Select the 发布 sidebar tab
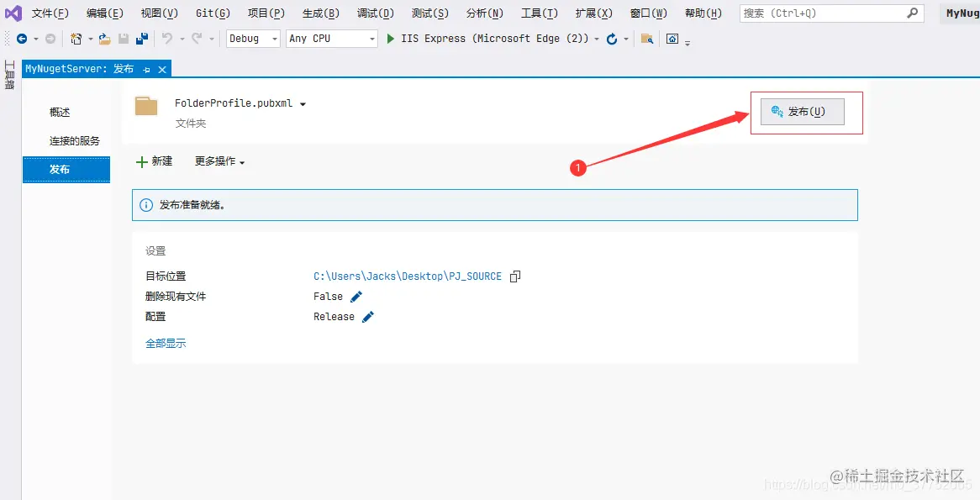This screenshot has height=500, width=980. click(x=66, y=170)
